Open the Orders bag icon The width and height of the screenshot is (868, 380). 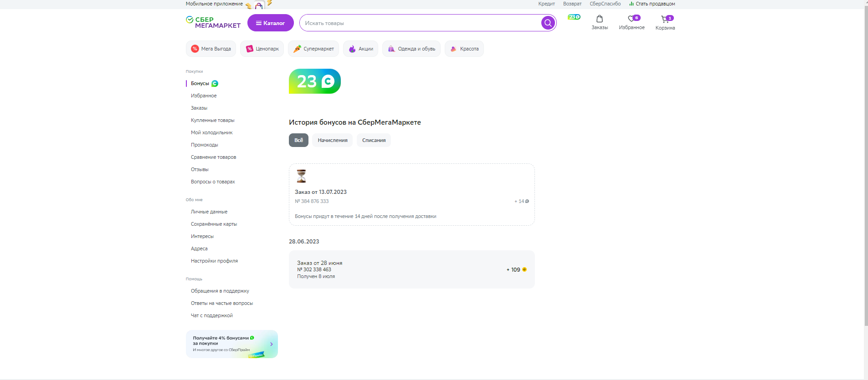click(x=600, y=19)
